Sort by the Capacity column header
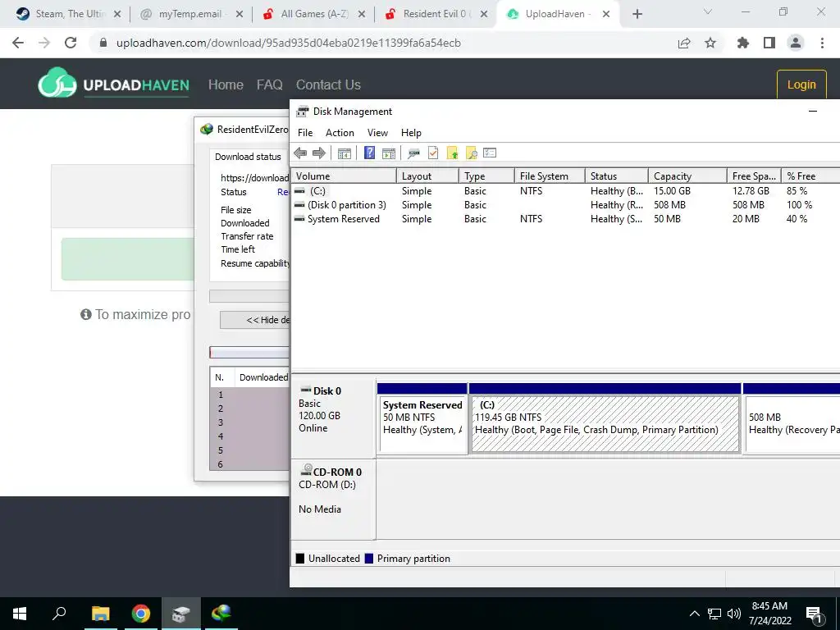 [x=687, y=176]
